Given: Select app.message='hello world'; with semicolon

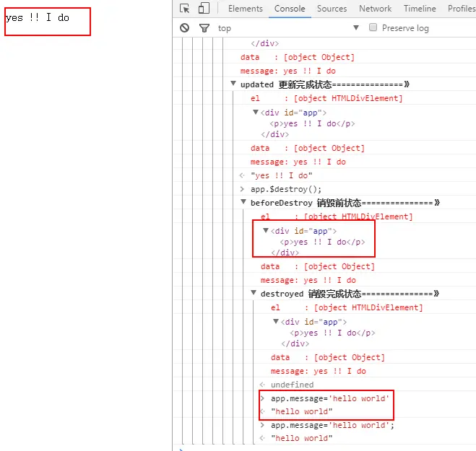Looking at the screenshot, I should [x=332, y=425].
